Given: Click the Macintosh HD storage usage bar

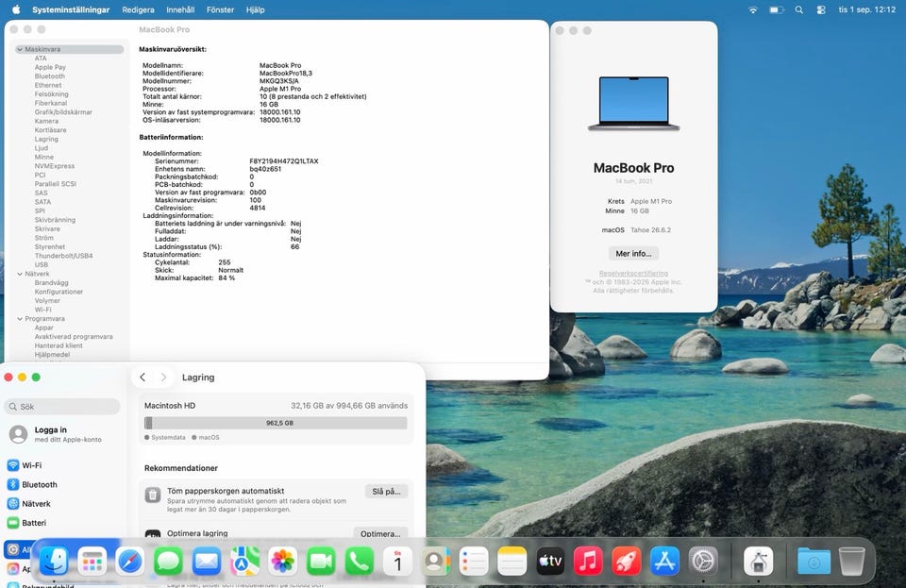Looking at the screenshot, I should pyautogui.click(x=276, y=424).
